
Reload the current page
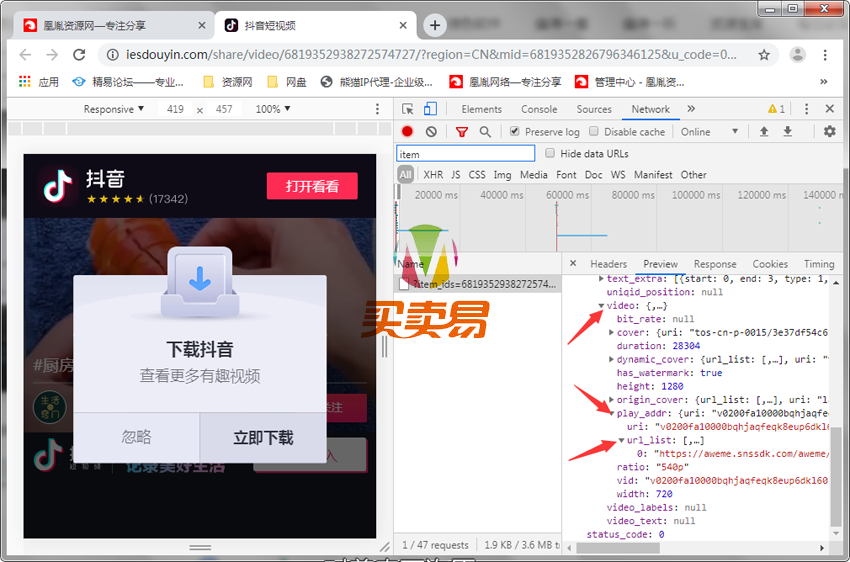(79, 55)
